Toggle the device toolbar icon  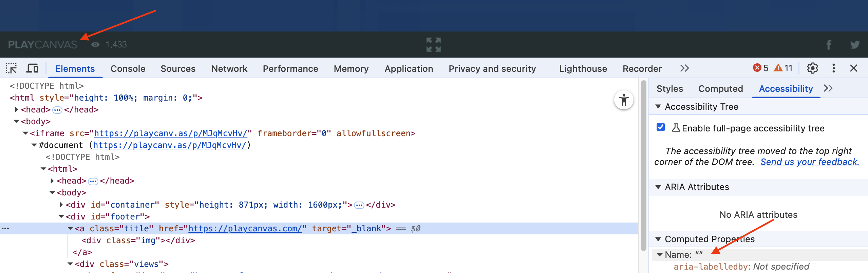point(32,68)
